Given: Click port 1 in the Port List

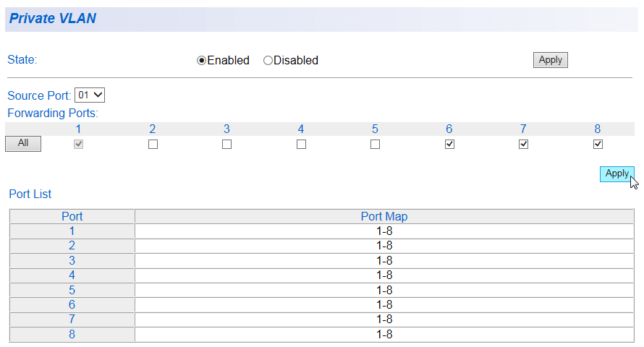Looking at the screenshot, I should (x=72, y=231).
